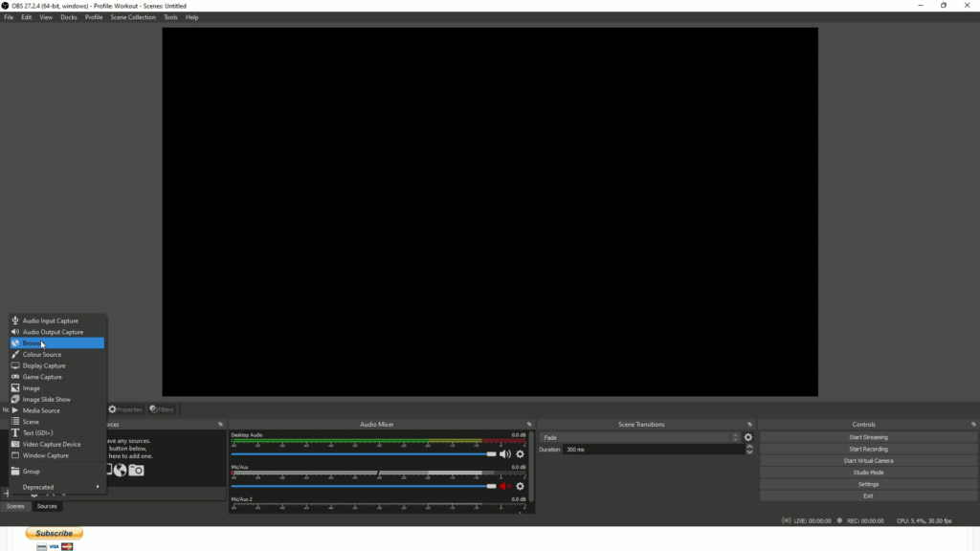Screen dimensions: 980x551
Task: Click the camera icon in the empty Sources area
Action: click(x=136, y=470)
